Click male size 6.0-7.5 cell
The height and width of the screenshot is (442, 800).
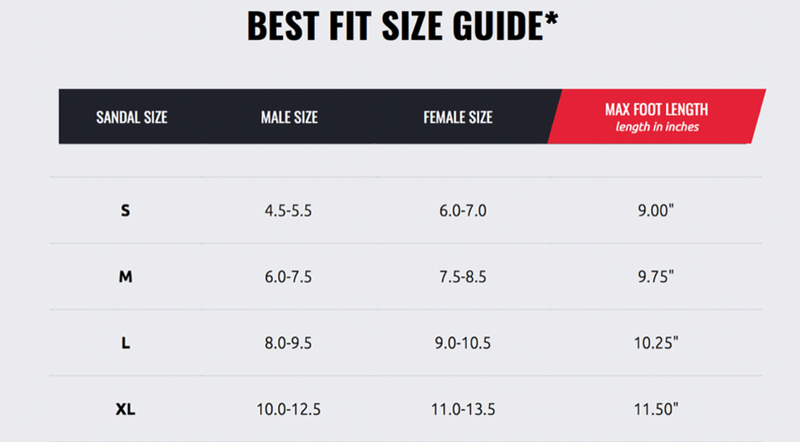coord(288,277)
